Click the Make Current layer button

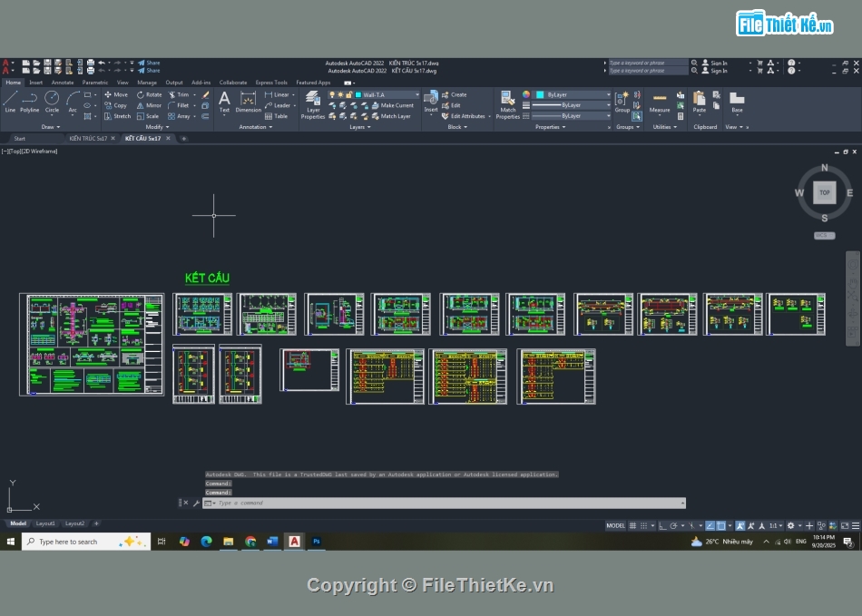[x=396, y=105]
